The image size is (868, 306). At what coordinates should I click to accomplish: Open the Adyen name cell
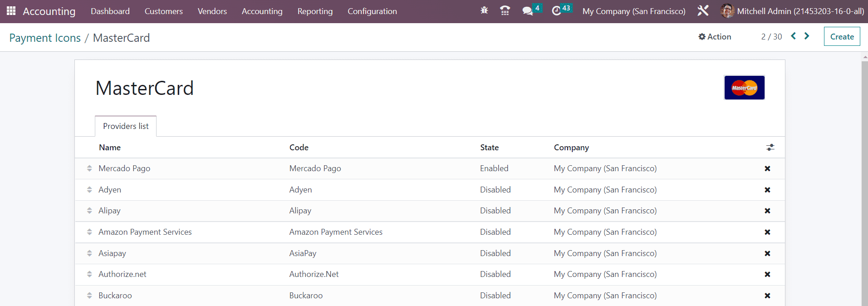pos(110,190)
